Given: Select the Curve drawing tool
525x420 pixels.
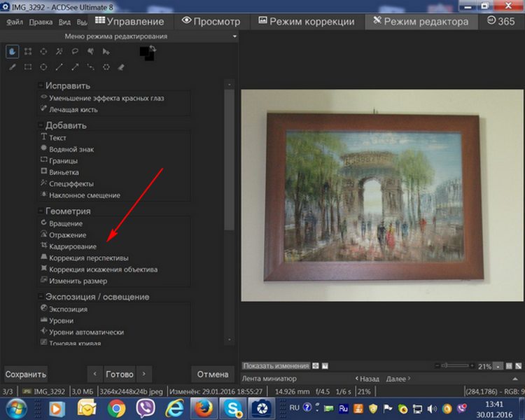Looking at the screenshot, I should click(x=90, y=67).
